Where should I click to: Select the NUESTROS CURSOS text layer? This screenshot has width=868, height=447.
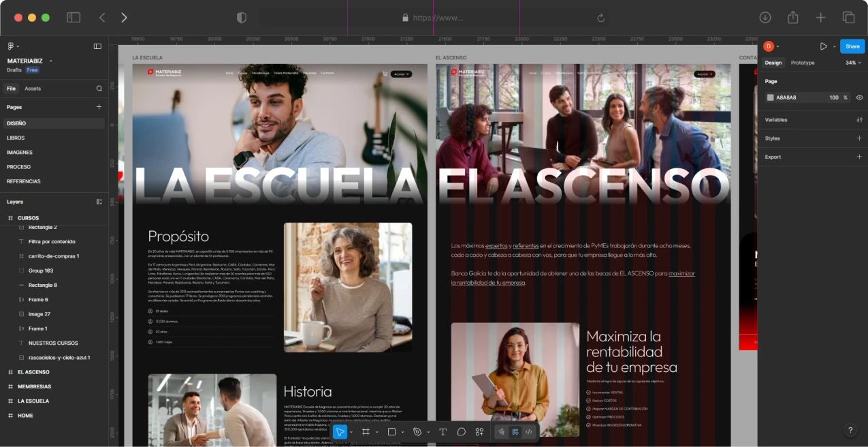coord(53,343)
